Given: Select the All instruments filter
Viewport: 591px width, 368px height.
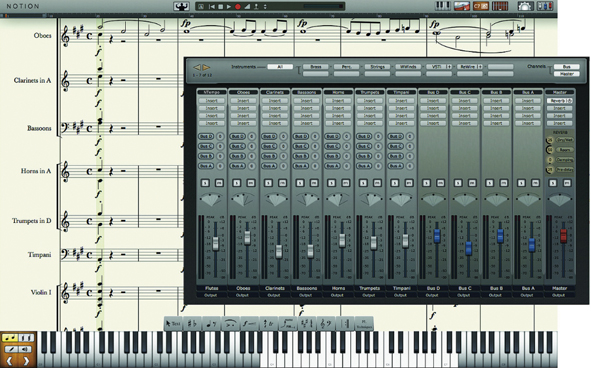Looking at the screenshot, I should [x=280, y=67].
